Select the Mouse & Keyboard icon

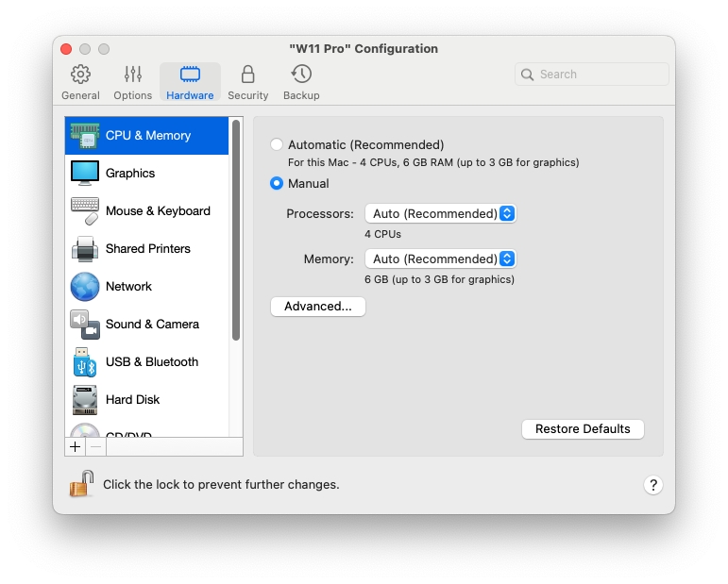pyautogui.click(x=85, y=211)
